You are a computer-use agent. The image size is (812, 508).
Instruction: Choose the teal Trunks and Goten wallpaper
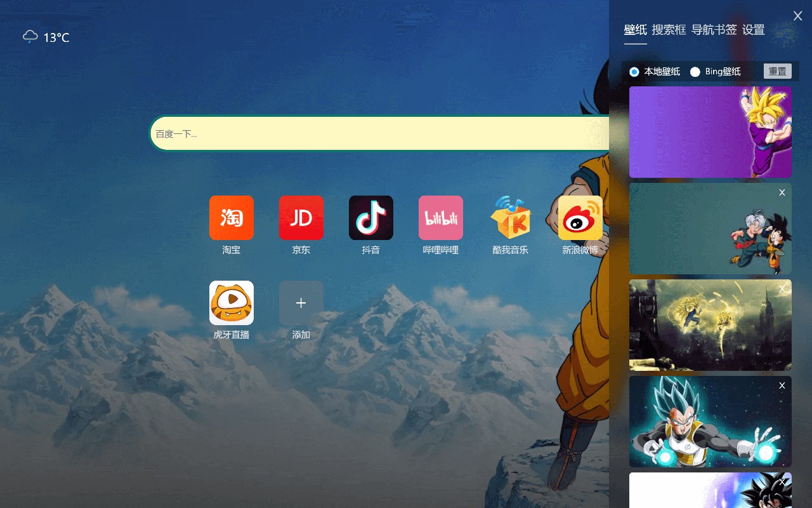point(710,229)
